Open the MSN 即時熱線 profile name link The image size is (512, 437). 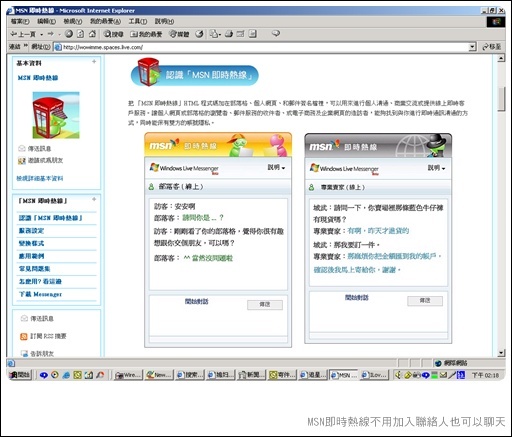pos(38,78)
